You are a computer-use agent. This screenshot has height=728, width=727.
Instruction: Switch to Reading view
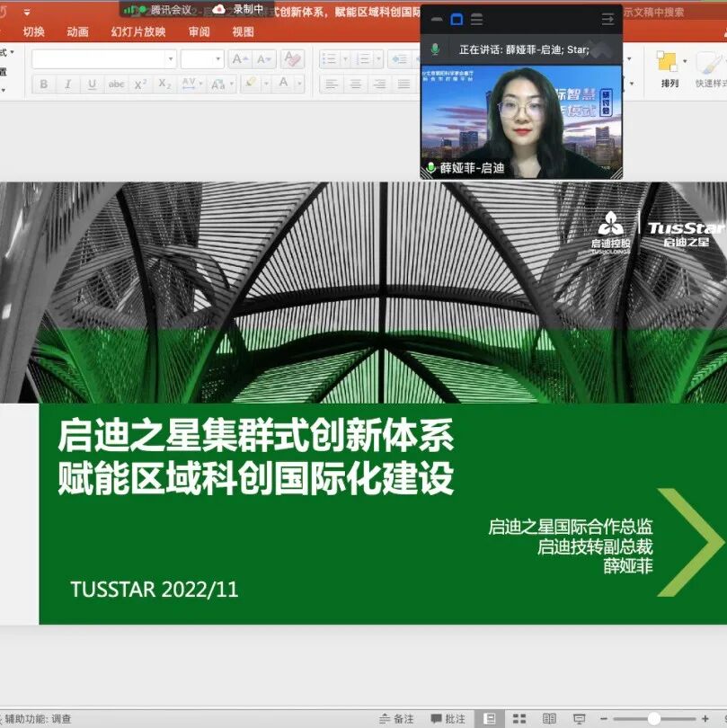[x=549, y=719]
